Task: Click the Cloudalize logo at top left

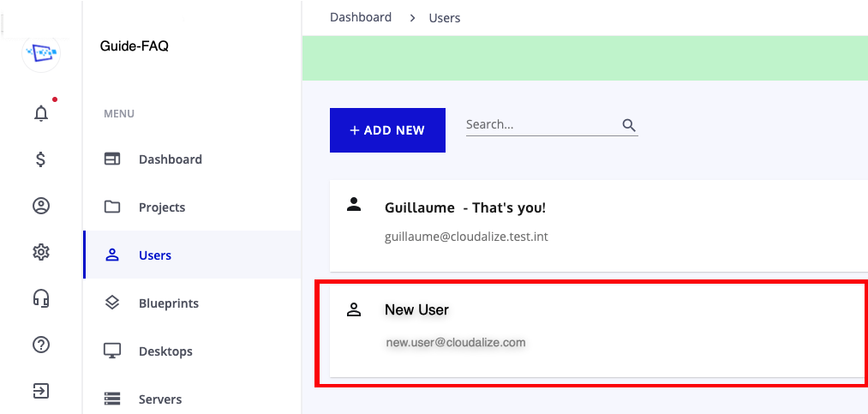Action: tap(41, 53)
